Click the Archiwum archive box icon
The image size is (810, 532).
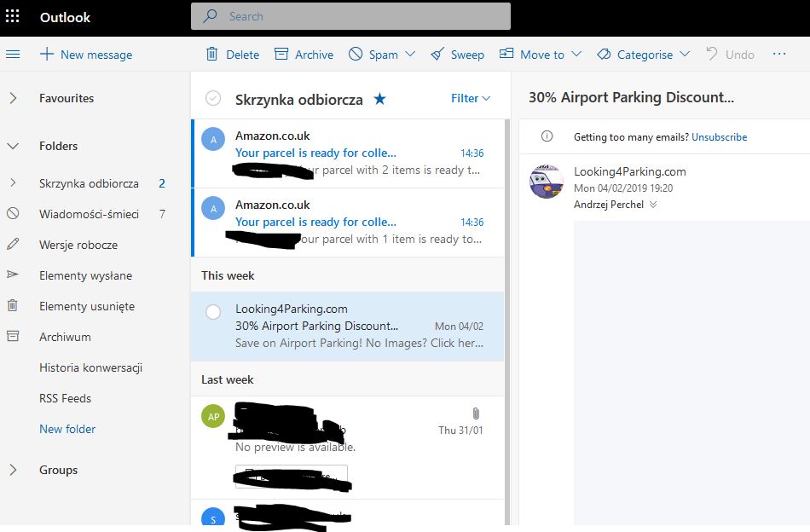13,336
